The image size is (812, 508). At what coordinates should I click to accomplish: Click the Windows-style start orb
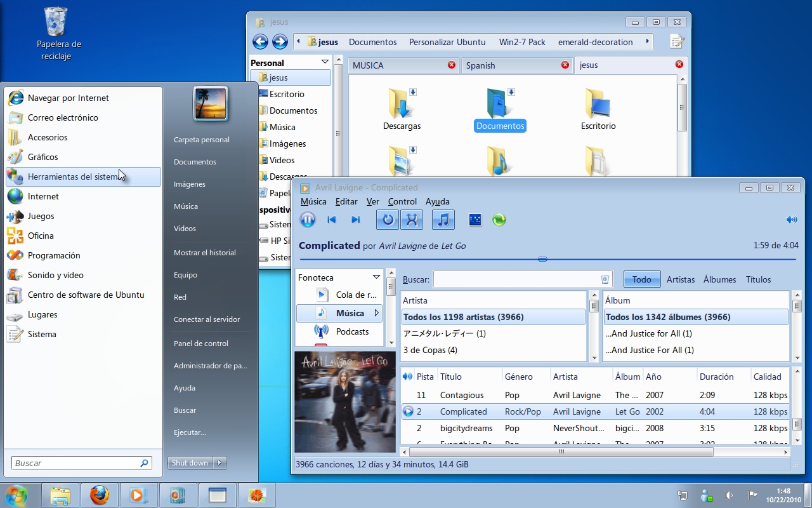(16, 495)
